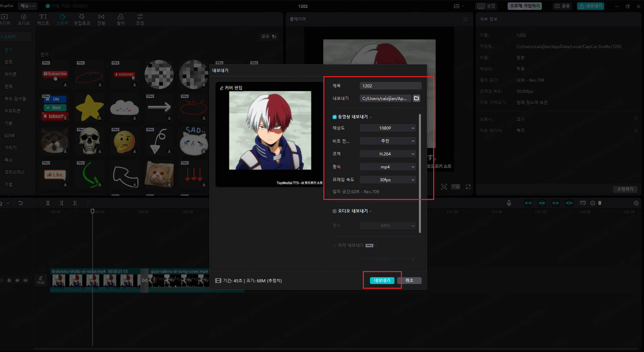Download the SAD cat sticker
Image resolution: width=644 pixels, height=352 pixels.
(204, 151)
